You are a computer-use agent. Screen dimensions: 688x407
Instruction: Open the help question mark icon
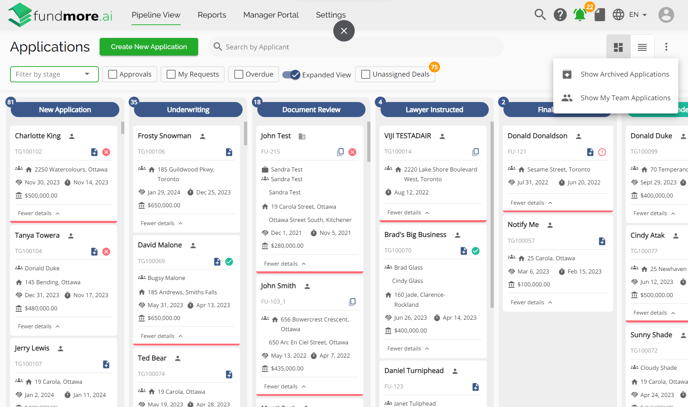[560, 14]
